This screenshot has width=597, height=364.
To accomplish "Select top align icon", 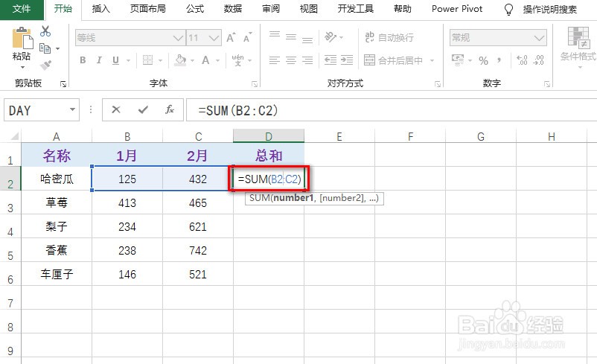I will [x=275, y=35].
